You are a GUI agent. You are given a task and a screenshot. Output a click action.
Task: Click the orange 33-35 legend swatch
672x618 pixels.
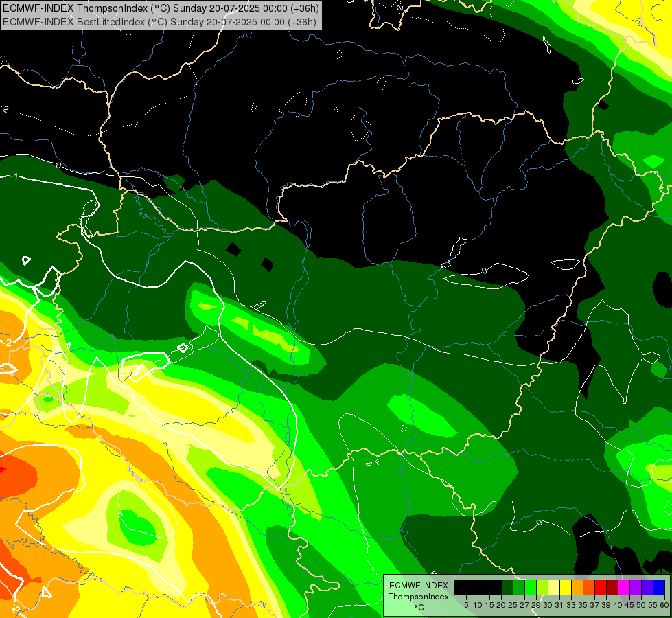tap(577, 587)
